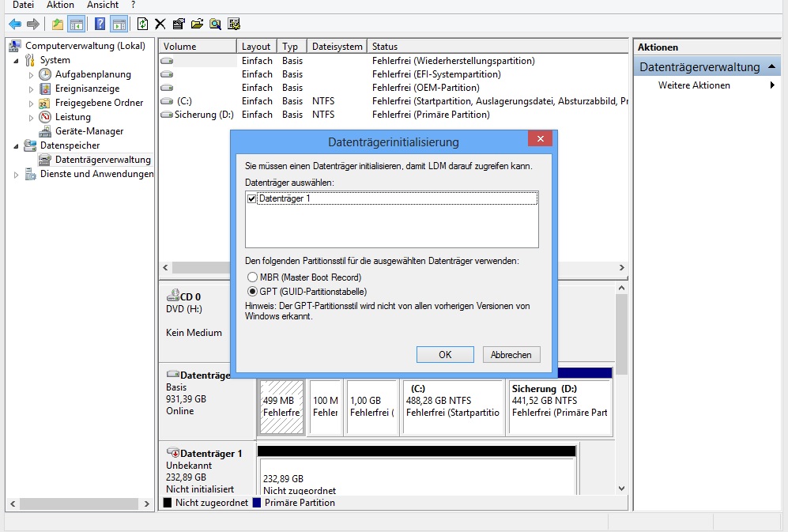788x532 pixels.
Task: Open the Ansicht menu
Action: [x=103, y=5]
